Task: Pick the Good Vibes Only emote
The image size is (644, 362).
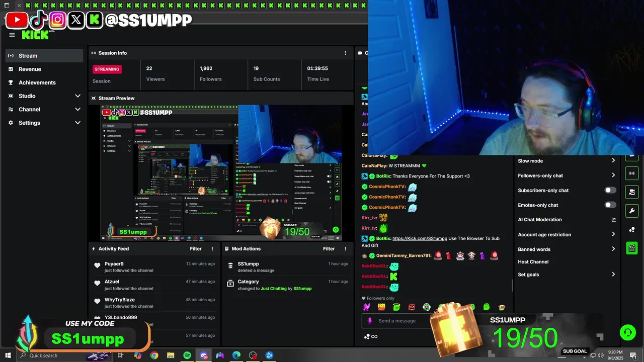Action: [x=381, y=307]
